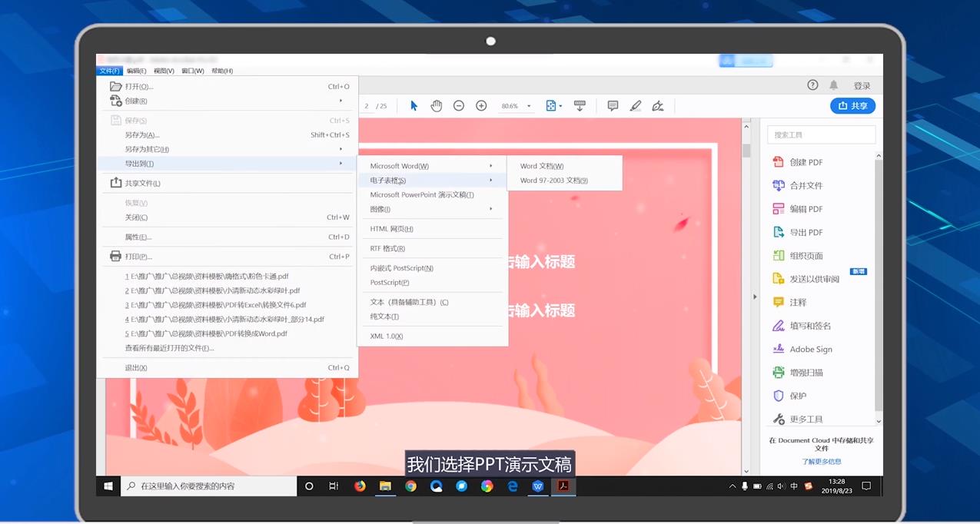
Task: Expand the Microsoft Word(W) submenu
Action: [x=433, y=166]
